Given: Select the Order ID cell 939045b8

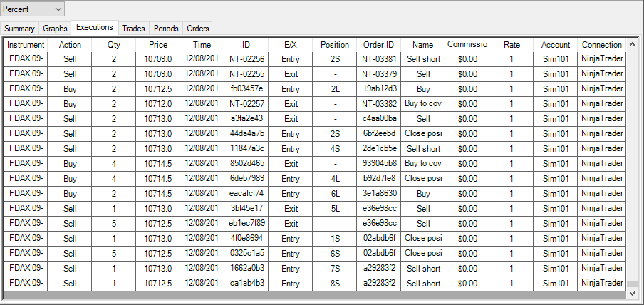Looking at the screenshot, I should (379, 164).
